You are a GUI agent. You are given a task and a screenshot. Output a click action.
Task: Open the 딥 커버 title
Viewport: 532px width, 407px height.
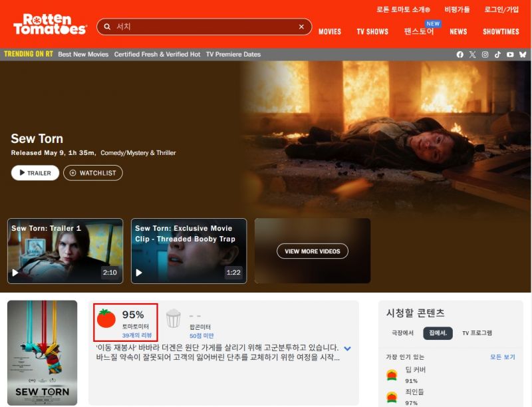[x=415, y=370]
